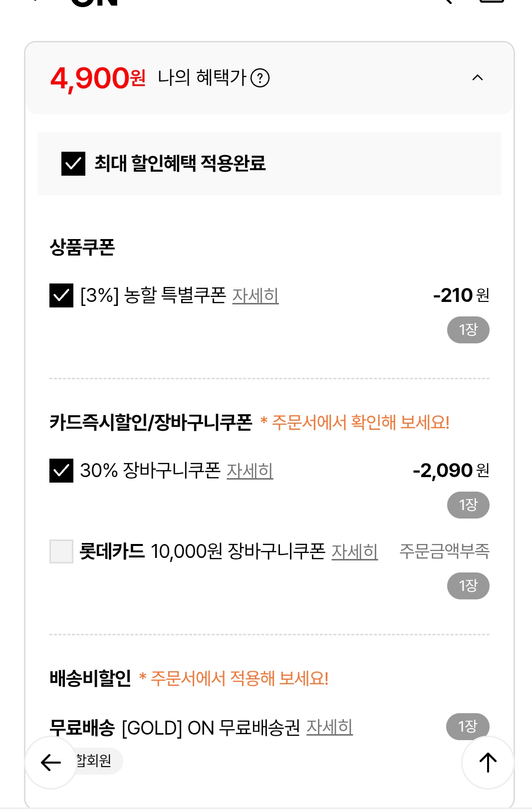Screen dimensions: 532x812
Task: Collapse the 나의 혜택가 benefits panel chevron
Action: 478,78
